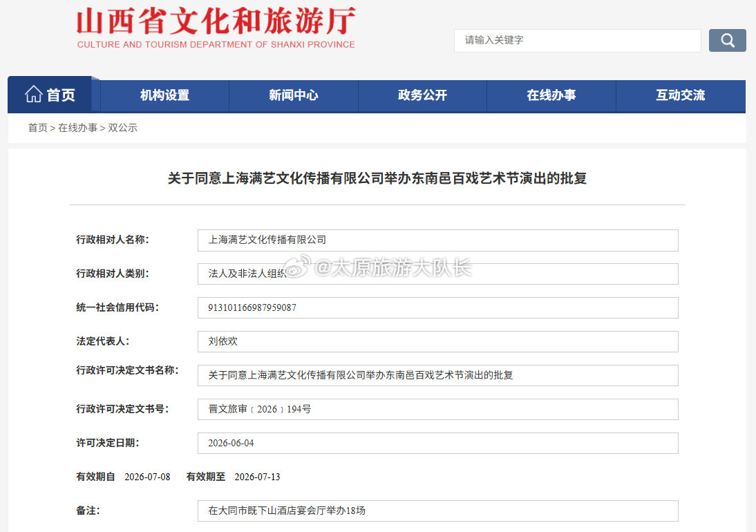Click the 法定代表人 label
Image resolution: width=756 pixels, height=532 pixels.
103,341
